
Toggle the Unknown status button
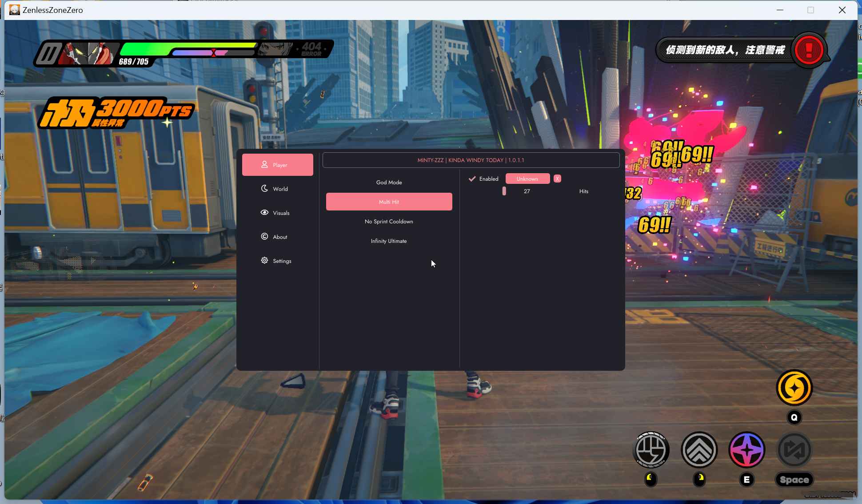[527, 178]
